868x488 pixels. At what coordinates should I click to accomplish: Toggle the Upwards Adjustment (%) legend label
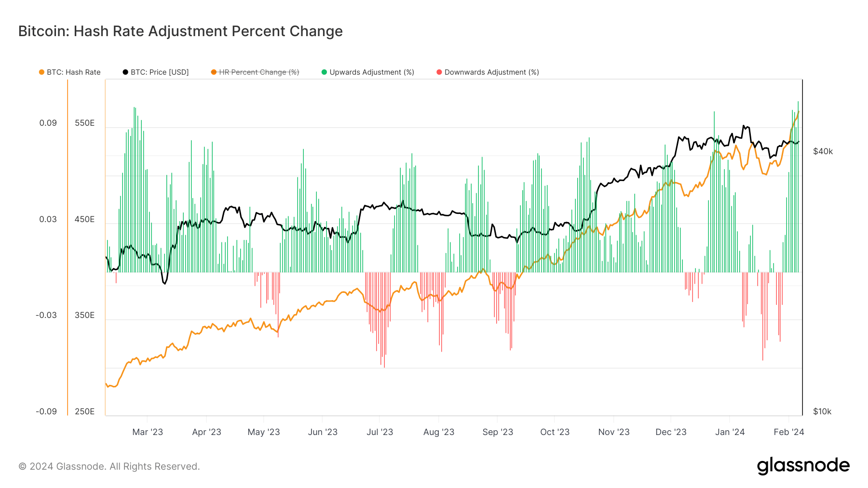372,72
